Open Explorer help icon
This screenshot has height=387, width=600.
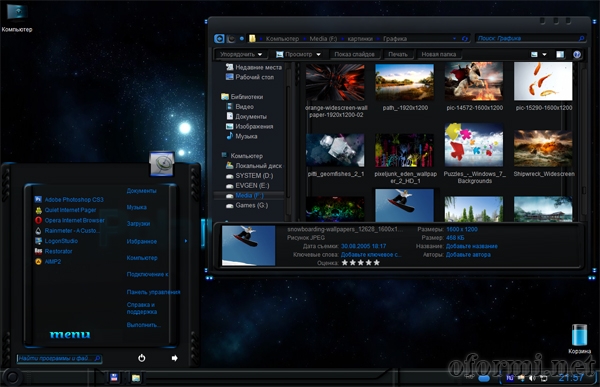click(577, 54)
